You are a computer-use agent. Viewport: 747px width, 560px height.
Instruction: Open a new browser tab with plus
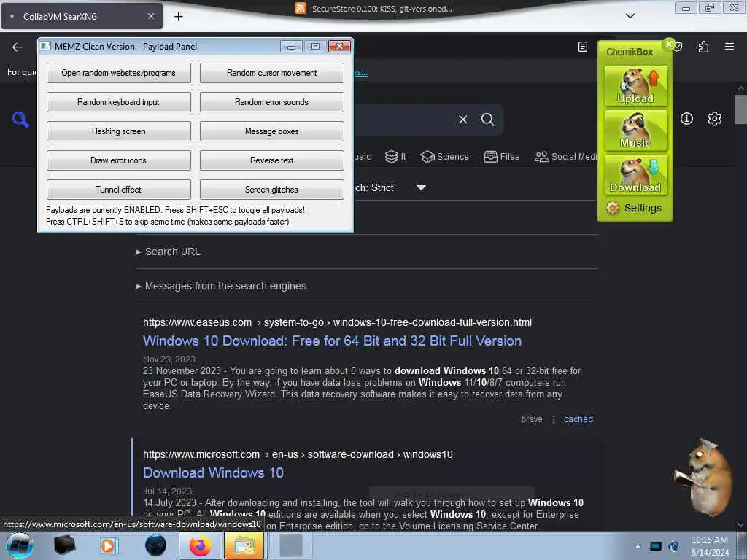[178, 17]
